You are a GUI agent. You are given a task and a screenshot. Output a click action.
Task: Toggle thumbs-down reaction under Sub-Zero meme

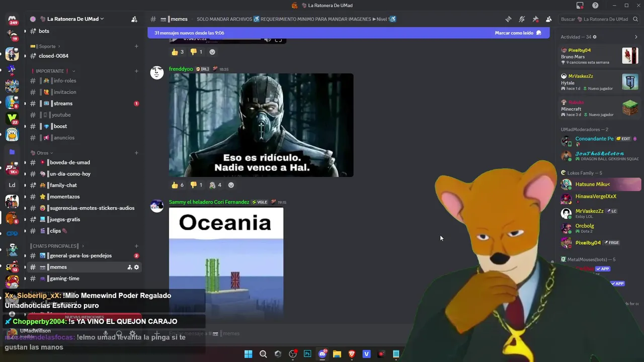coord(196,185)
